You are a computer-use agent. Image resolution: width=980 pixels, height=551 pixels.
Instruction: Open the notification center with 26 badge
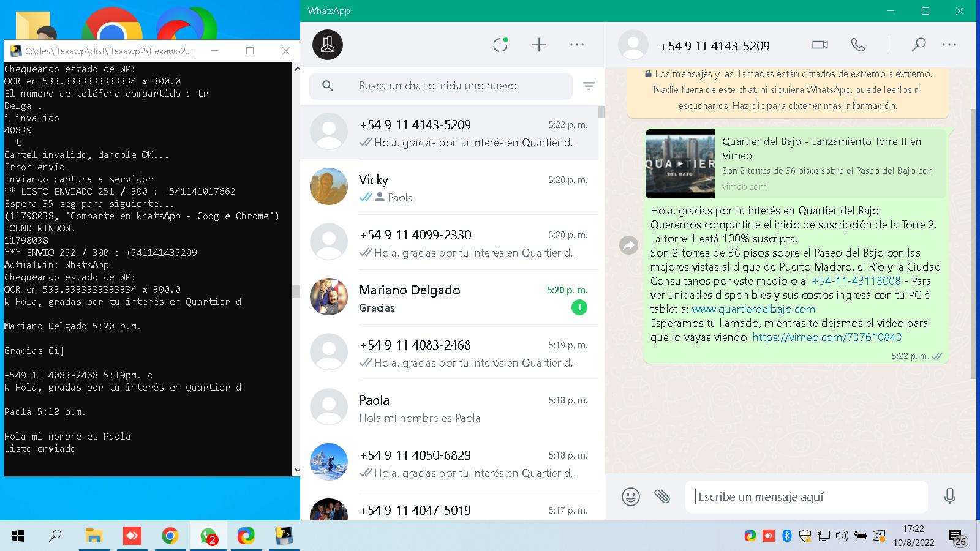(x=957, y=538)
